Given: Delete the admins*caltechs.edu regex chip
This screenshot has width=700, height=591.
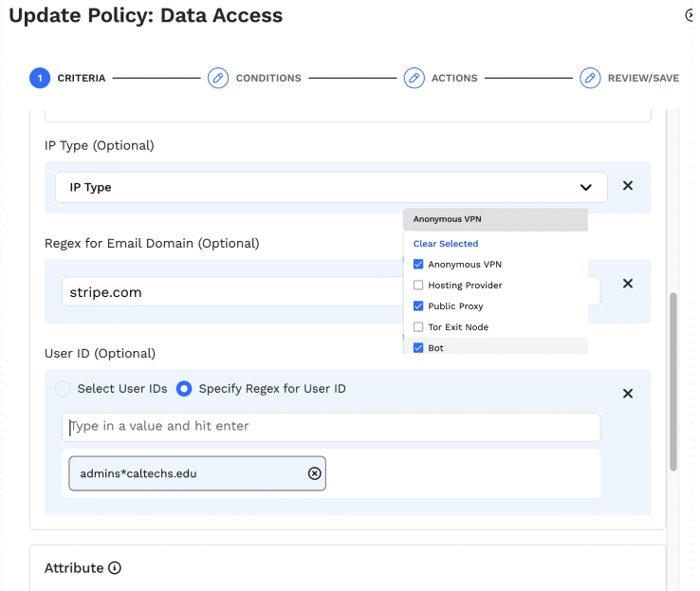Looking at the screenshot, I should pos(315,473).
